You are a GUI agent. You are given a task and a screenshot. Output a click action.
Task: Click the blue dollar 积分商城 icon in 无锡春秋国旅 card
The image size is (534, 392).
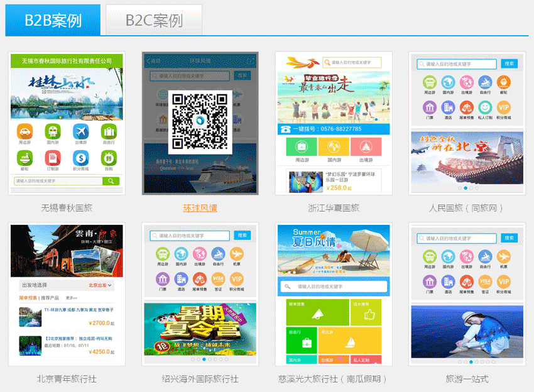[80, 158]
